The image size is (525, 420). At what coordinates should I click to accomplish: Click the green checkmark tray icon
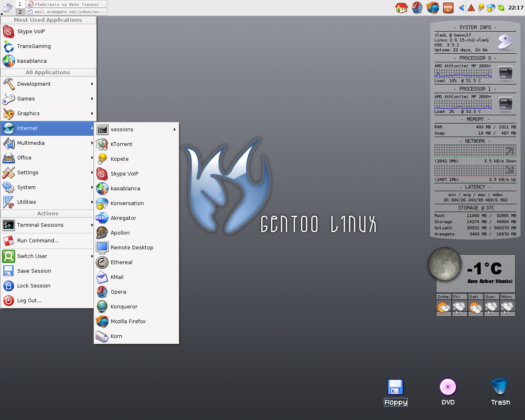[x=501, y=7]
